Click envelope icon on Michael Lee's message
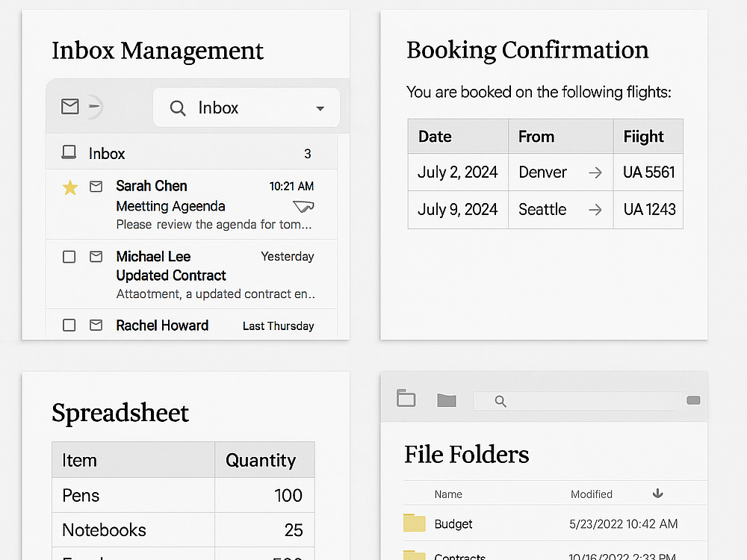The width and height of the screenshot is (747, 560). [x=96, y=257]
